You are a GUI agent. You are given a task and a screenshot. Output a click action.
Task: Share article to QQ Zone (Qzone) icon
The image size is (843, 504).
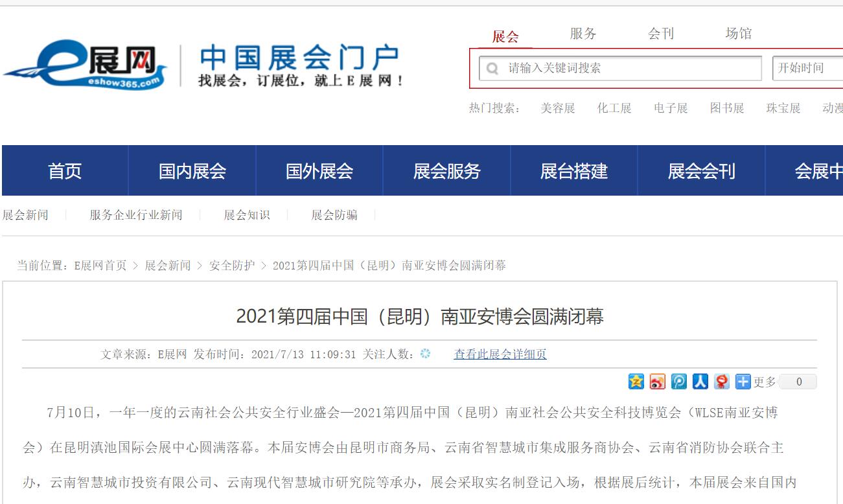point(636,382)
